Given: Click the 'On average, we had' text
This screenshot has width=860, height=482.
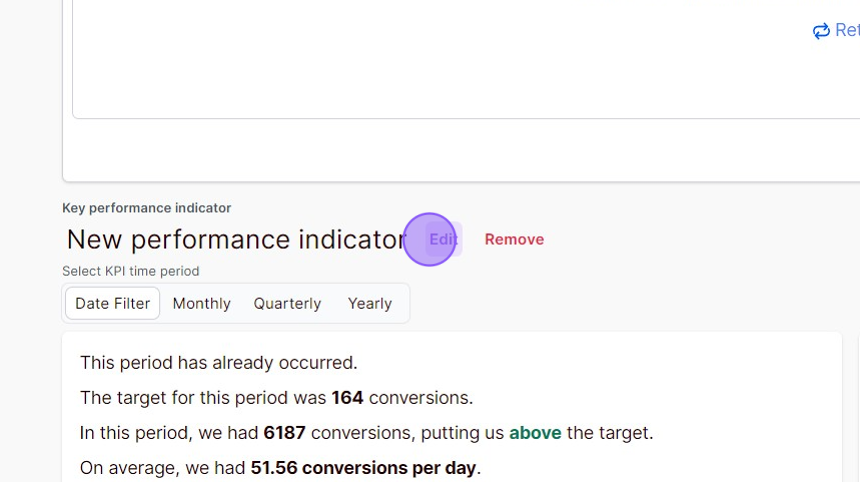Looking at the screenshot, I should coord(163,468).
